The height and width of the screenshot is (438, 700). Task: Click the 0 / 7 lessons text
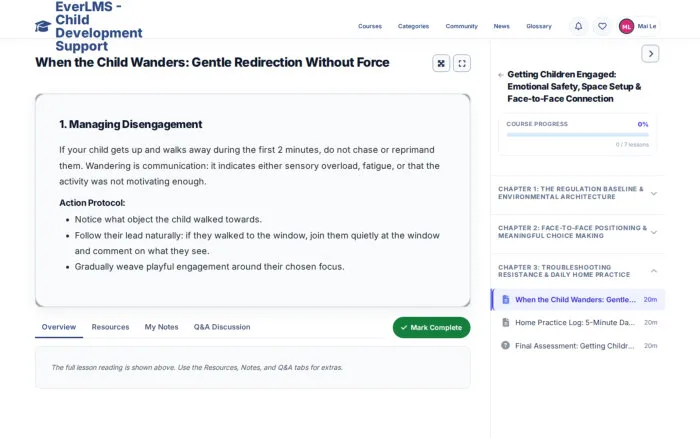[x=632, y=145]
